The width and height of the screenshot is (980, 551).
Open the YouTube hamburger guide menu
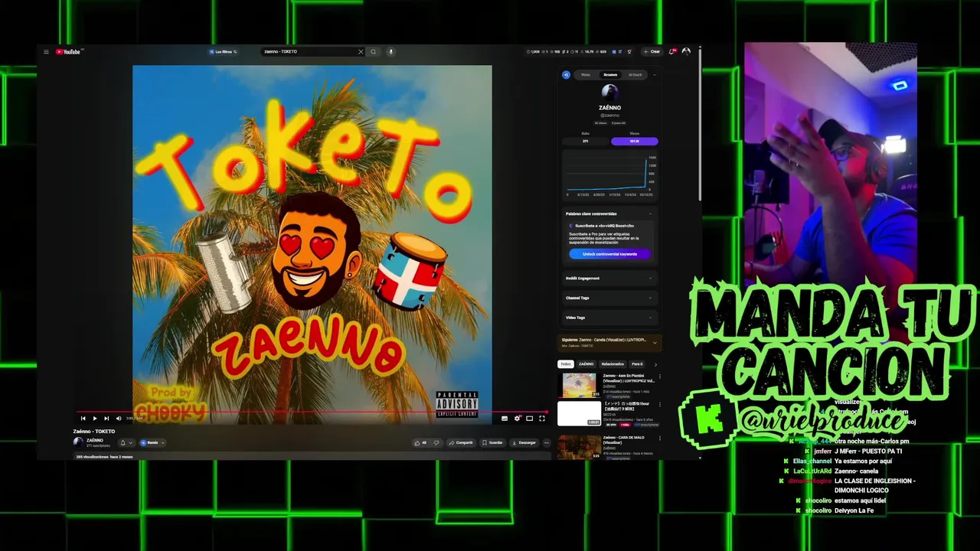click(46, 52)
